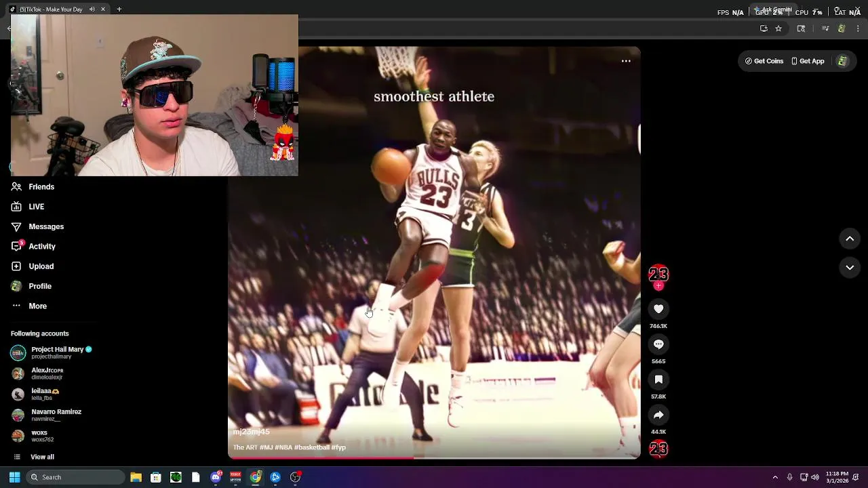Image resolution: width=868 pixels, height=488 pixels.
Task: Open Windows Start menu
Action: coord(14,477)
